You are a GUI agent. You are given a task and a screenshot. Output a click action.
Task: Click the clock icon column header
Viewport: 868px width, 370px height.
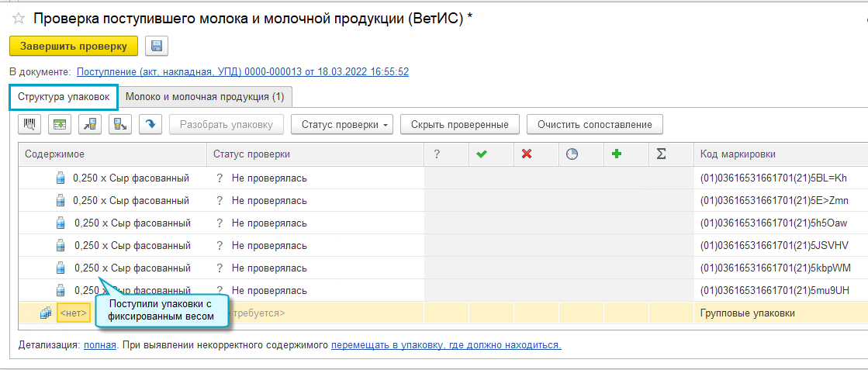572,154
